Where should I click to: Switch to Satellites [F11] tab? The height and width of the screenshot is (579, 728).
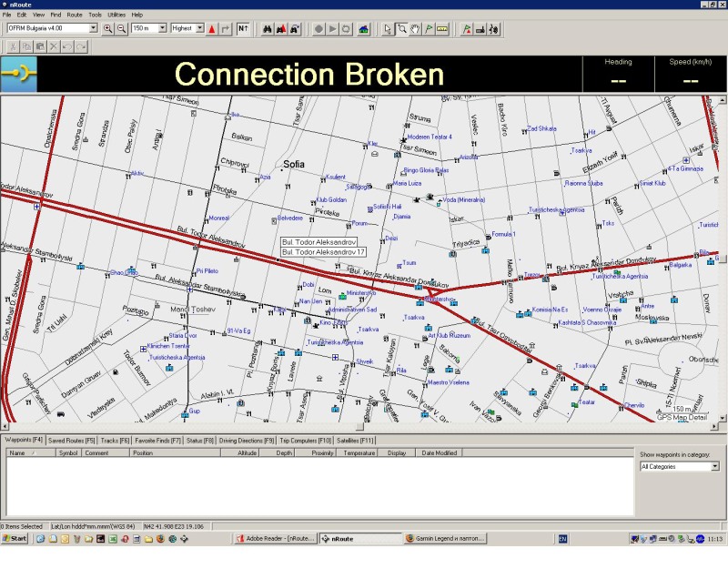[x=355, y=441]
